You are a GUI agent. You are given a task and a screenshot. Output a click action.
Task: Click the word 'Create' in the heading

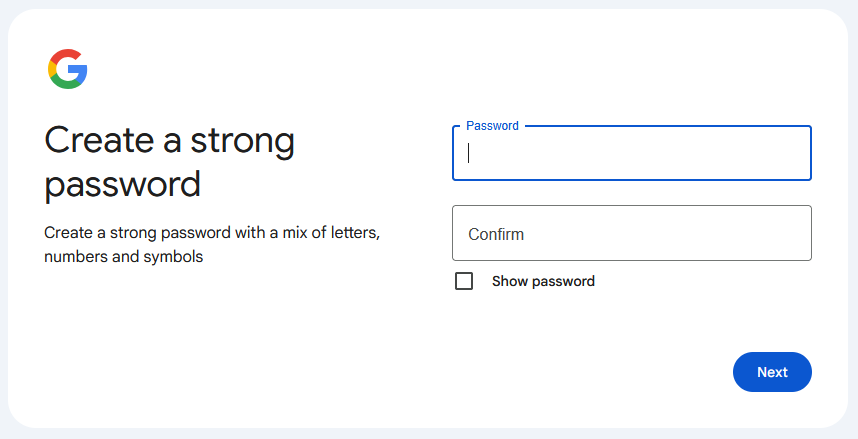[100, 140]
